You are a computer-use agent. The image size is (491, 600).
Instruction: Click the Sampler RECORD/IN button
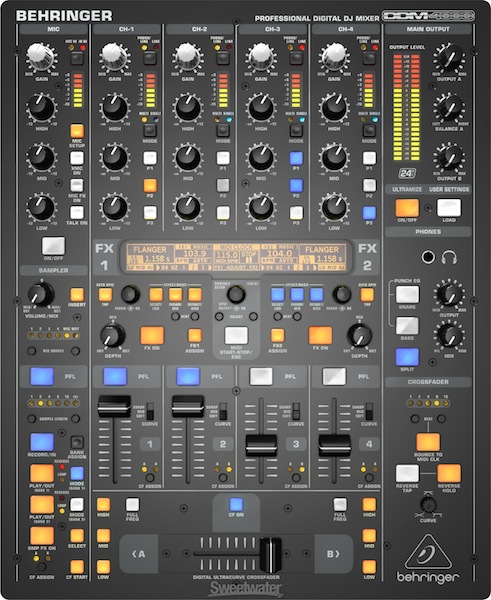tap(42, 442)
